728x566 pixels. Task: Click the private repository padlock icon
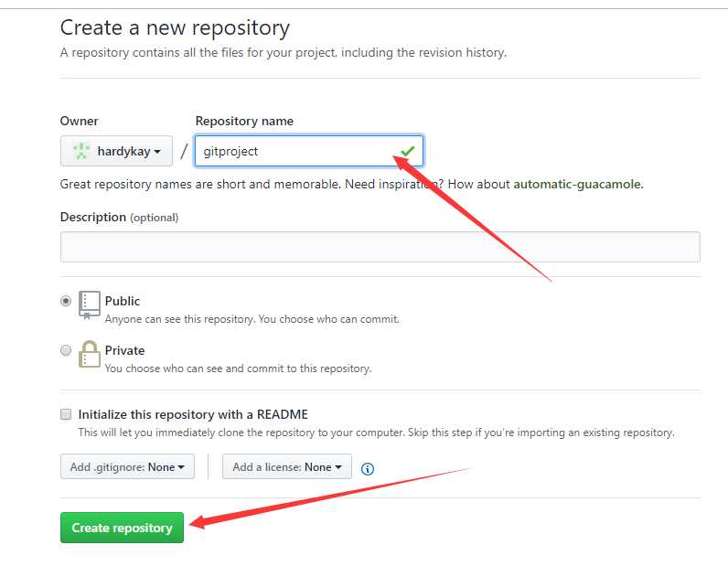click(x=89, y=354)
